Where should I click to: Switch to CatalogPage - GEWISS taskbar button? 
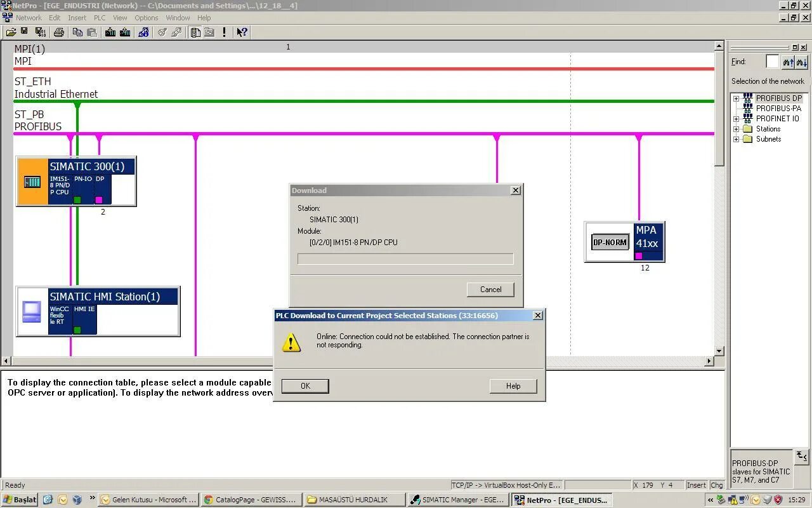click(251, 500)
